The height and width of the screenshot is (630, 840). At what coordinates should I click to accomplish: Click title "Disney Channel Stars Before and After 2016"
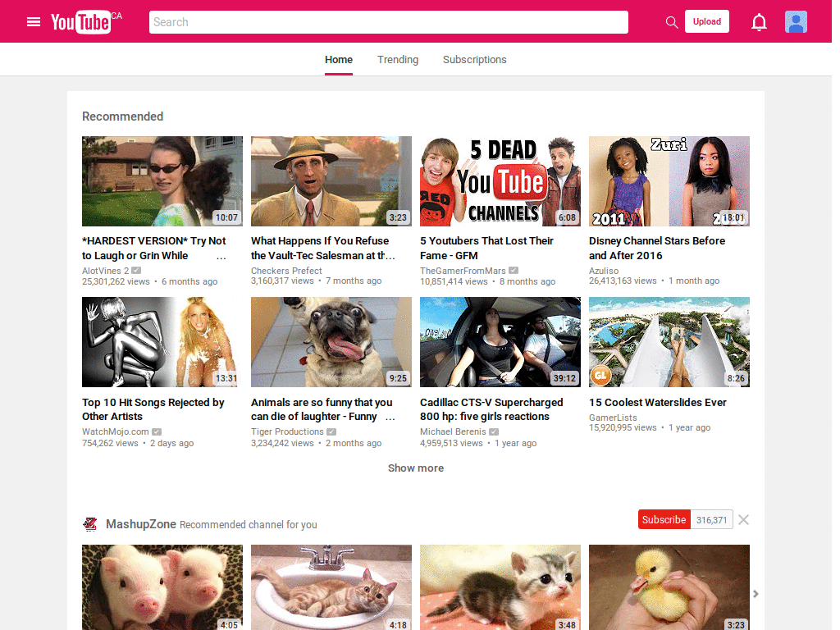coord(657,248)
